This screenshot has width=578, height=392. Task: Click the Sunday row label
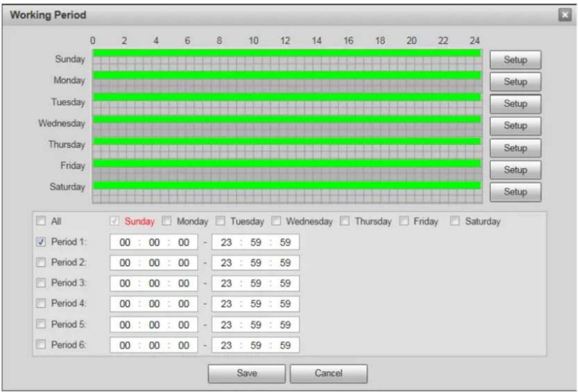[x=70, y=59]
